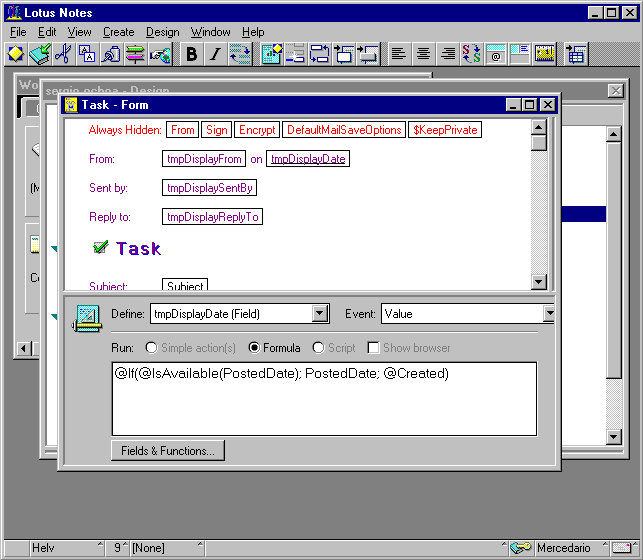The width and height of the screenshot is (643, 560).
Task: Click the save book toolbar icon
Action: 40,54
